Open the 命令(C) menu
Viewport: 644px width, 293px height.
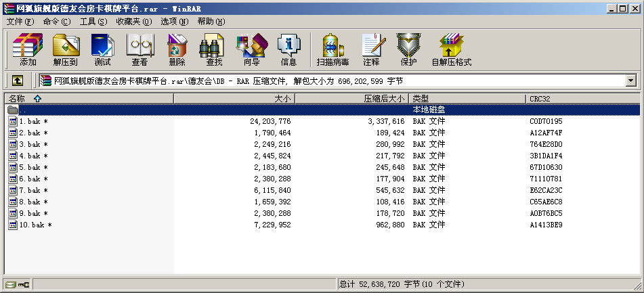point(57,22)
